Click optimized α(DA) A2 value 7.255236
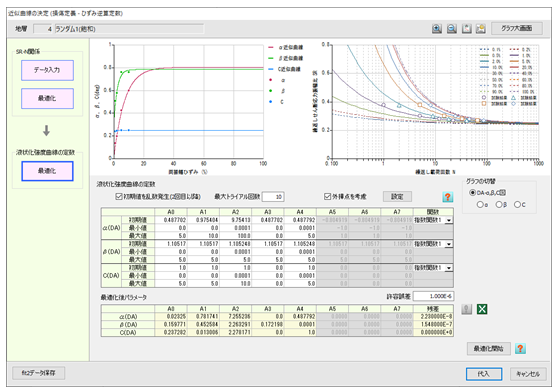The height and width of the screenshot is (391, 558). (236, 316)
